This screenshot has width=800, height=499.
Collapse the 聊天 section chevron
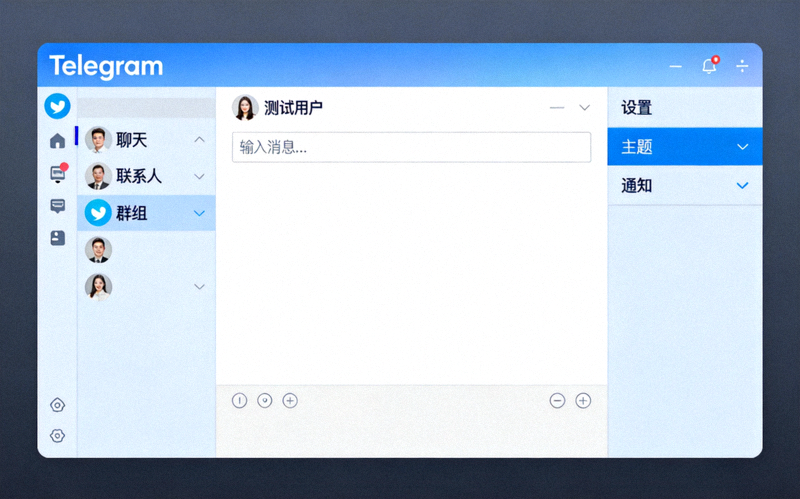pyautogui.click(x=199, y=139)
